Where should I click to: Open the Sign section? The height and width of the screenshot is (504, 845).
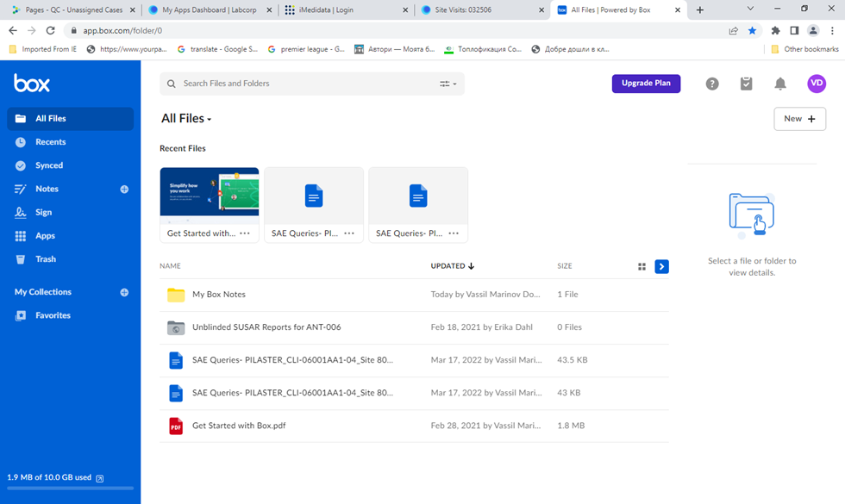pos(43,212)
